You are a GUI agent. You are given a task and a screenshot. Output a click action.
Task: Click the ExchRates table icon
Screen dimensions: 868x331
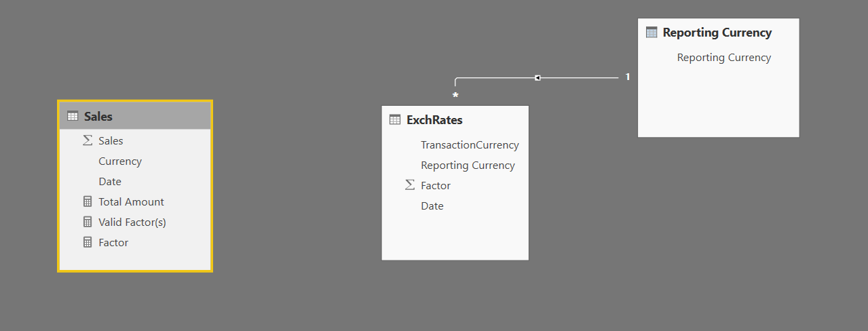click(x=395, y=120)
